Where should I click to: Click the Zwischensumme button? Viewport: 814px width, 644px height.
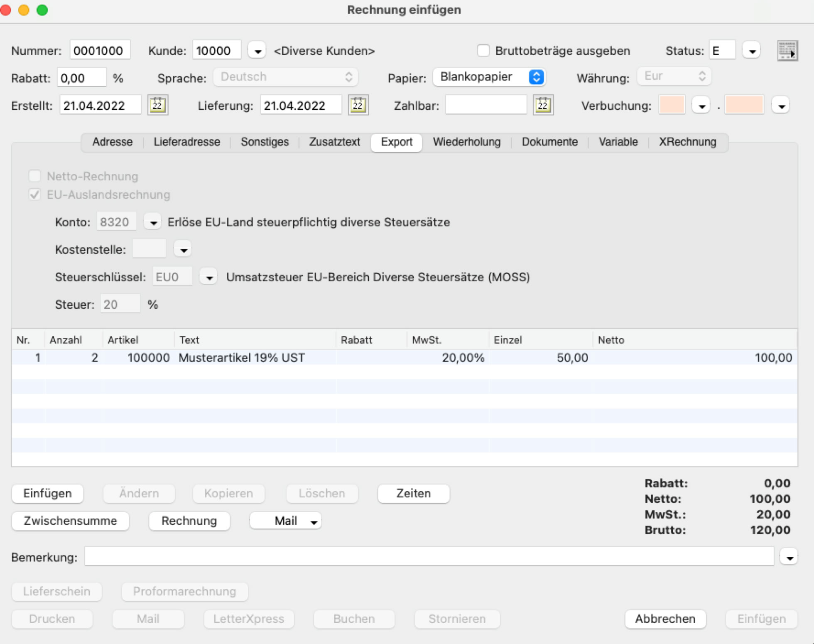tap(70, 521)
